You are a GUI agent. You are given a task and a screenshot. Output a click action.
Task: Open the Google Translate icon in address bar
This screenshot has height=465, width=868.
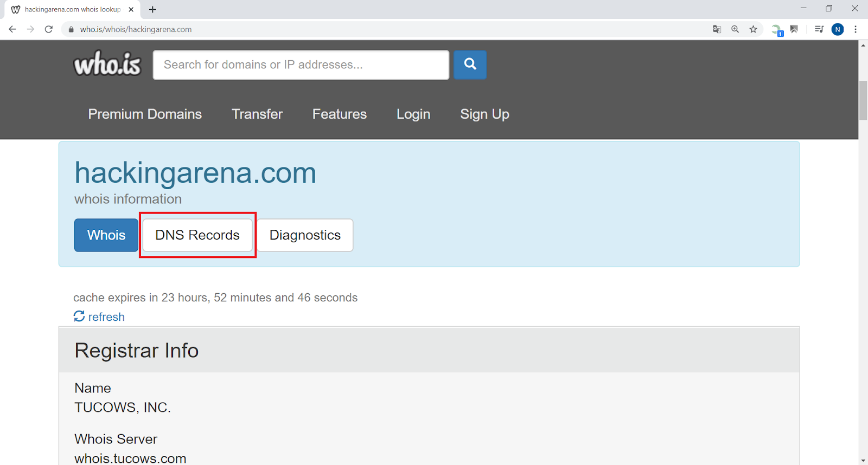pyautogui.click(x=717, y=29)
